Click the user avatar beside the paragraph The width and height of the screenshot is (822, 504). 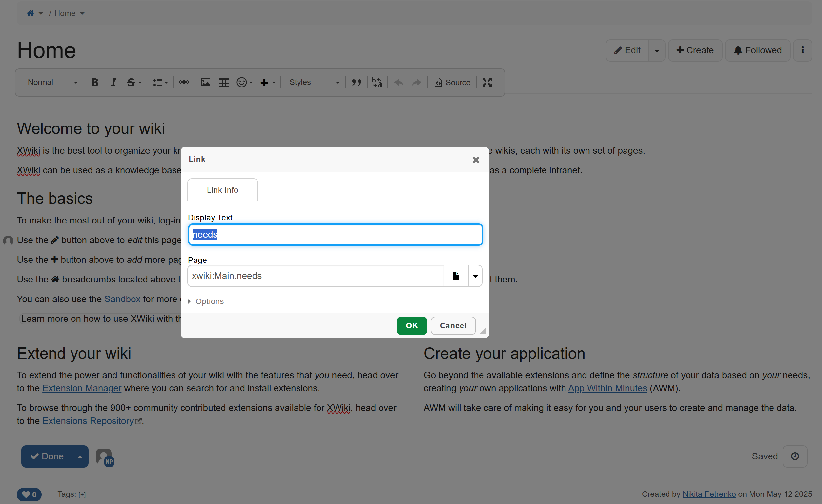8,240
